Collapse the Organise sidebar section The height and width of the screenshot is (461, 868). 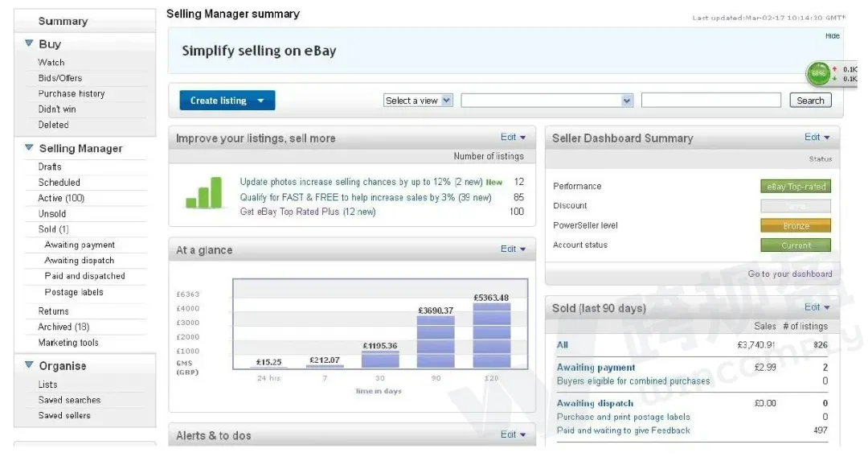(x=29, y=365)
